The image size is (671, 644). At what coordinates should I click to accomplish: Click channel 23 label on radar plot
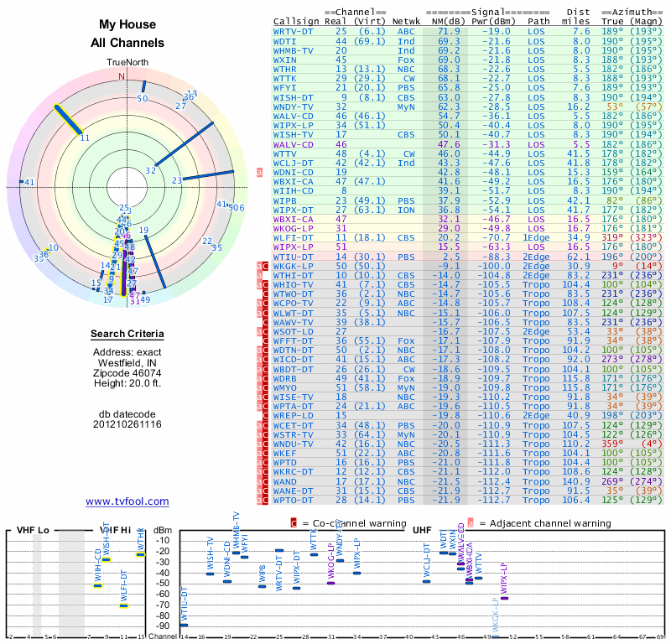[177, 180]
